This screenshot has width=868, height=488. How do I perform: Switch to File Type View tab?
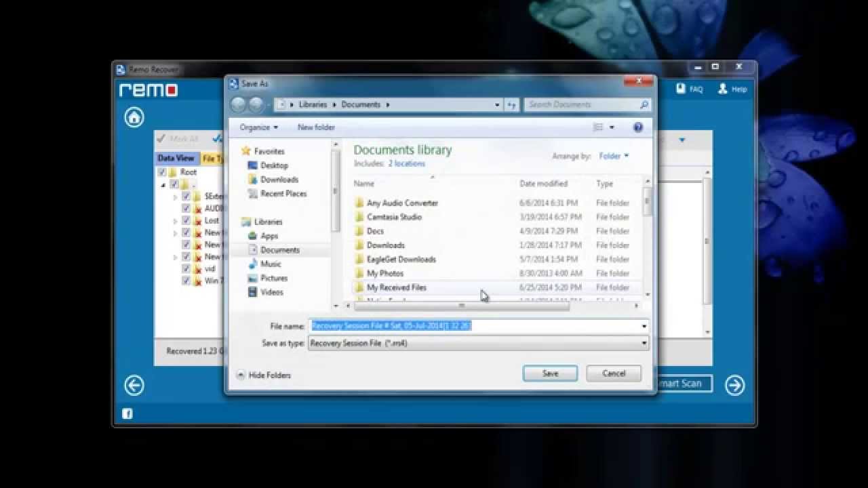point(213,158)
